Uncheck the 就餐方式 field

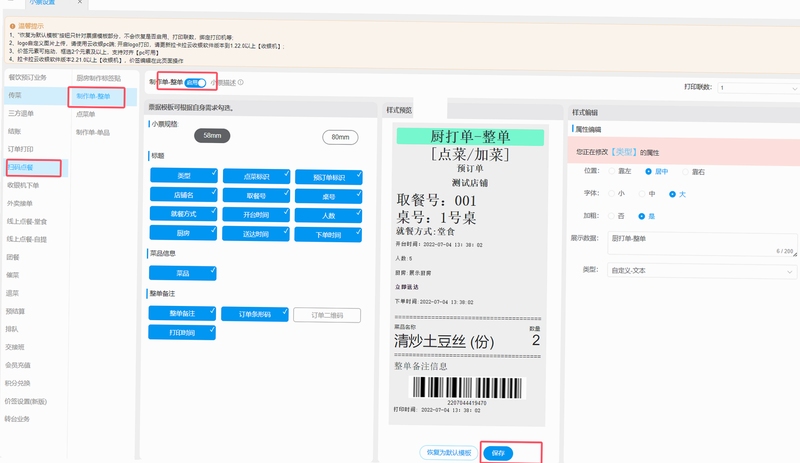(183, 214)
